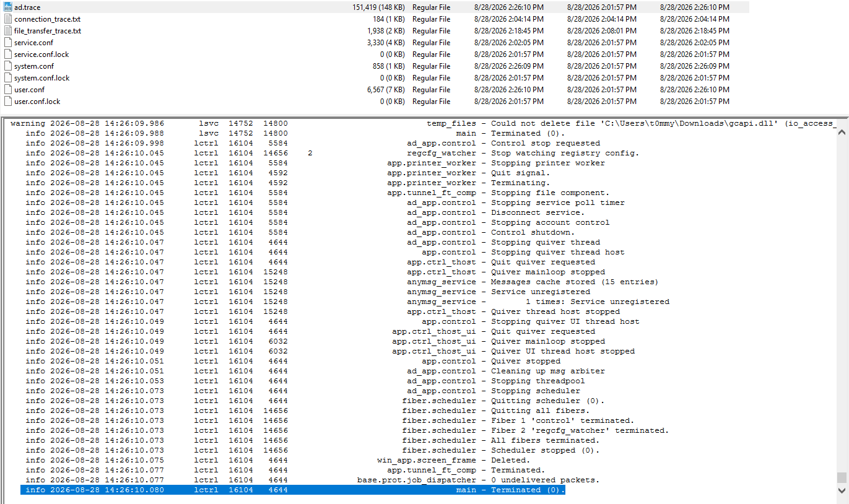Select the highlighted 'main - Terminated (0).' log line
This screenshot has height=504, width=849.
coord(293,490)
